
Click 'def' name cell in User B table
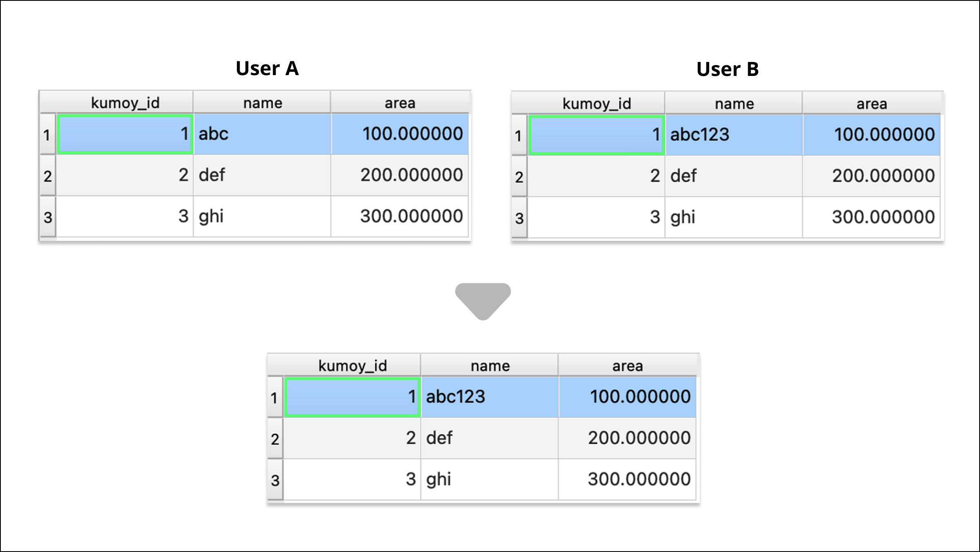point(734,176)
